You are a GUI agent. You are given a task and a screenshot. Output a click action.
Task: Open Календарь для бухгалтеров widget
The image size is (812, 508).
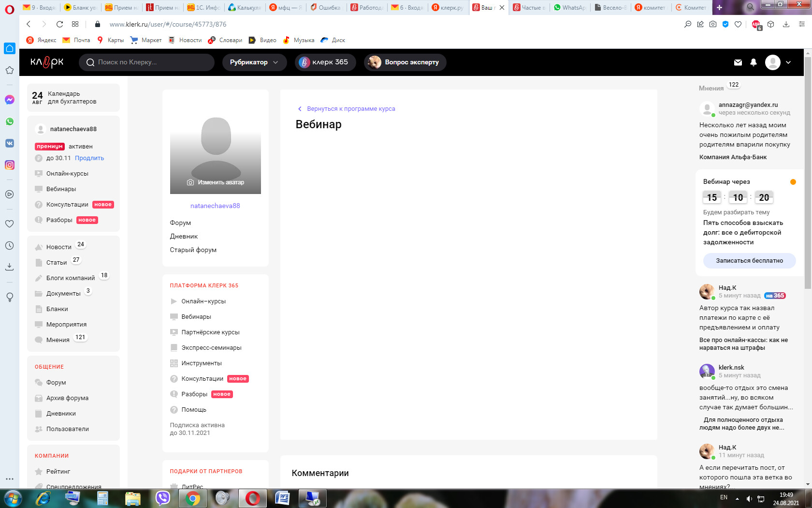click(x=73, y=98)
